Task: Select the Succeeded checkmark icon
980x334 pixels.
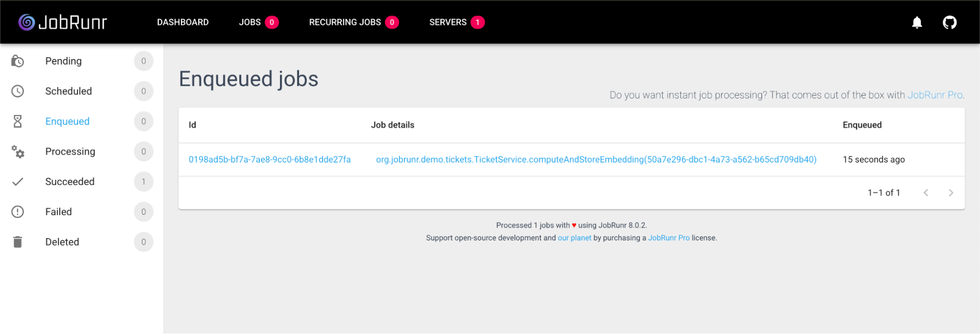Action: 18,182
